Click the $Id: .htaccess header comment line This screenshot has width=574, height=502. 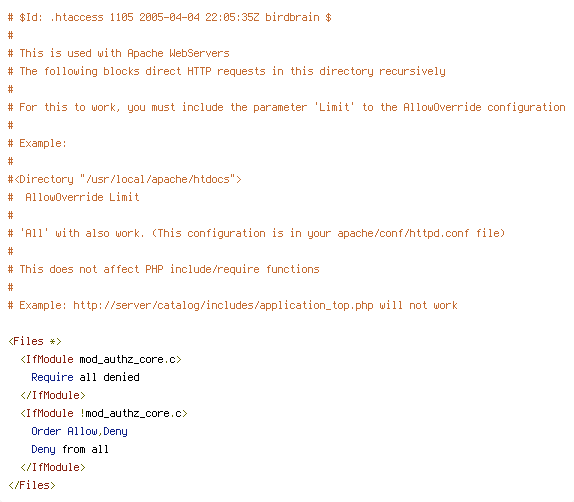coord(170,17)
